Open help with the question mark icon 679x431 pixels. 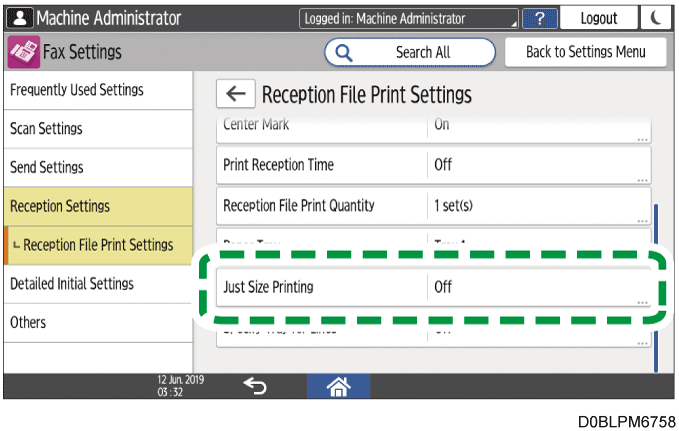pyautogui.click(x=540, y=18)
